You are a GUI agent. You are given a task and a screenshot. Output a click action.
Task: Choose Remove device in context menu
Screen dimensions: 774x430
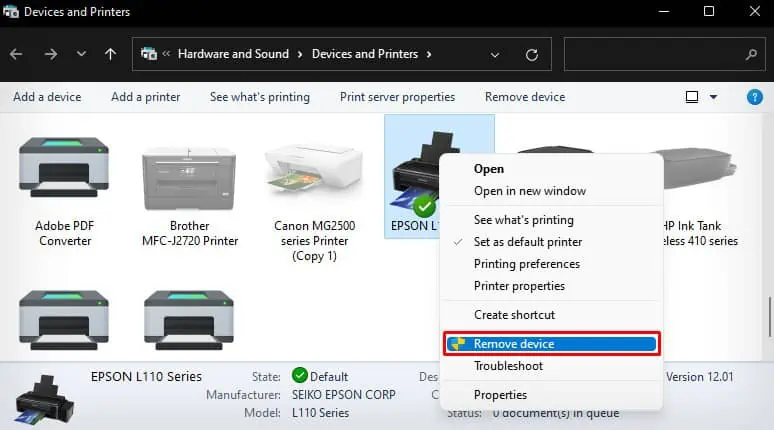pyautogui.click(x=513, y=344)
